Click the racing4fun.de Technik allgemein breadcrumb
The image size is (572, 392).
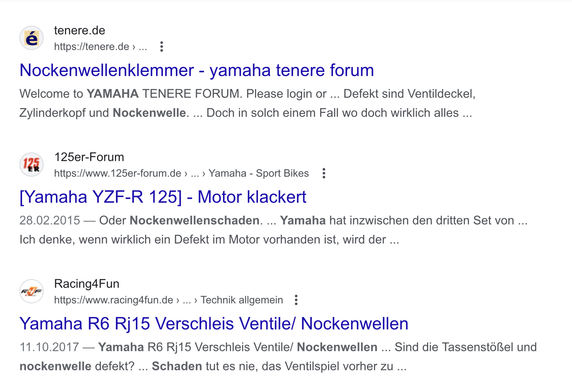169,300
